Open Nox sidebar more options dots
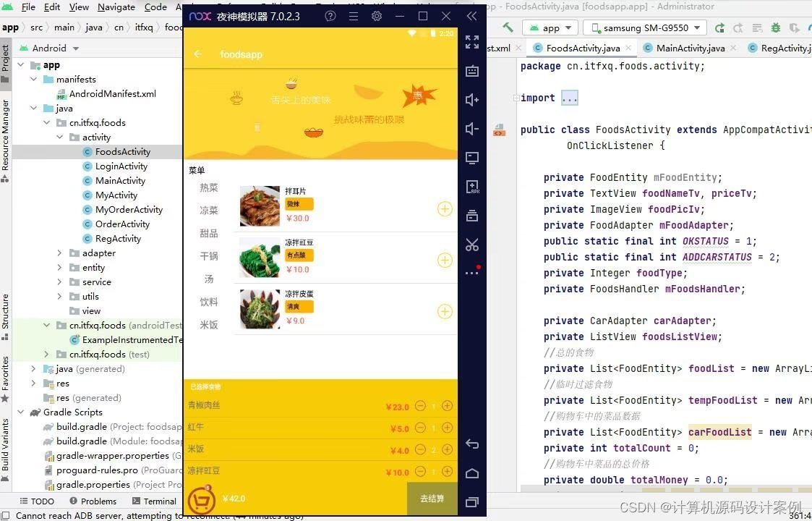The height and width of the screenshot is (521, 812). point(471,273)
